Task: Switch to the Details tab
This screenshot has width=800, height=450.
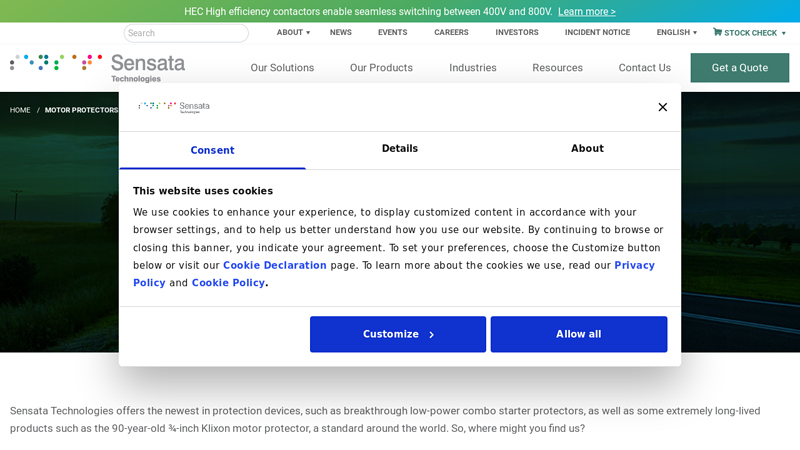Action: [400, 149]
